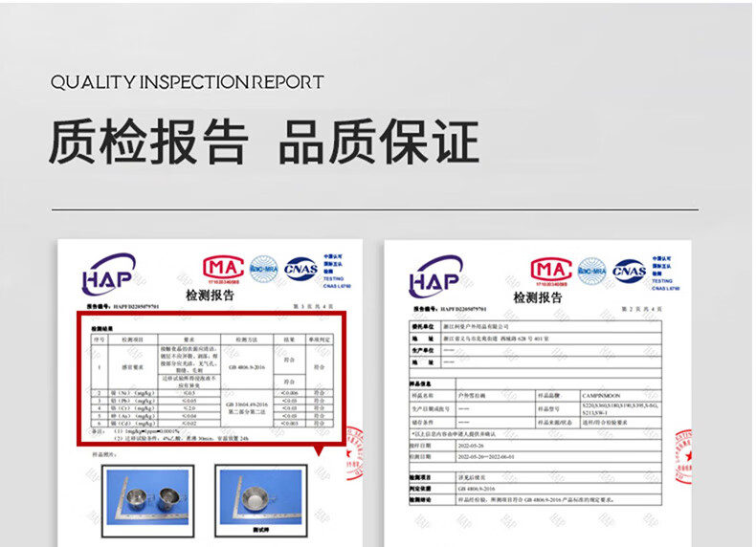Click the cadmium (Cd) row in the results table
Screen dimensions: 756x547
[x=212, y=423]
